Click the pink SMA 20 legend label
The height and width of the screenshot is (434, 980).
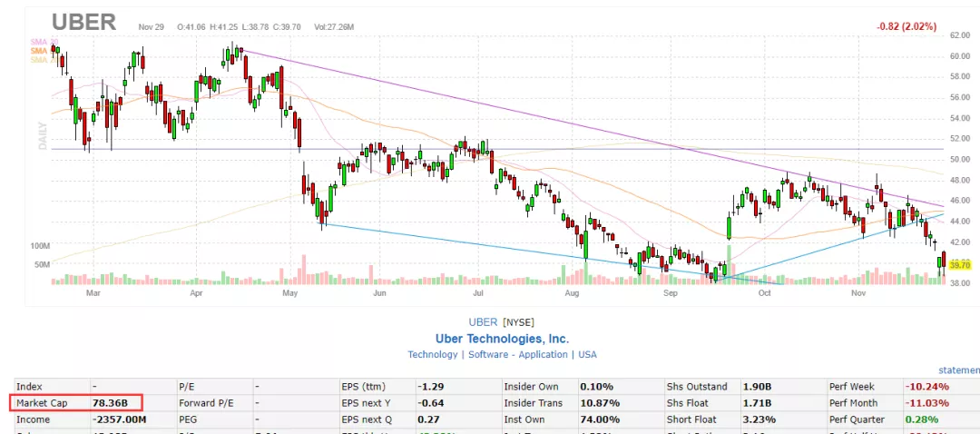[x=44, y=41]
